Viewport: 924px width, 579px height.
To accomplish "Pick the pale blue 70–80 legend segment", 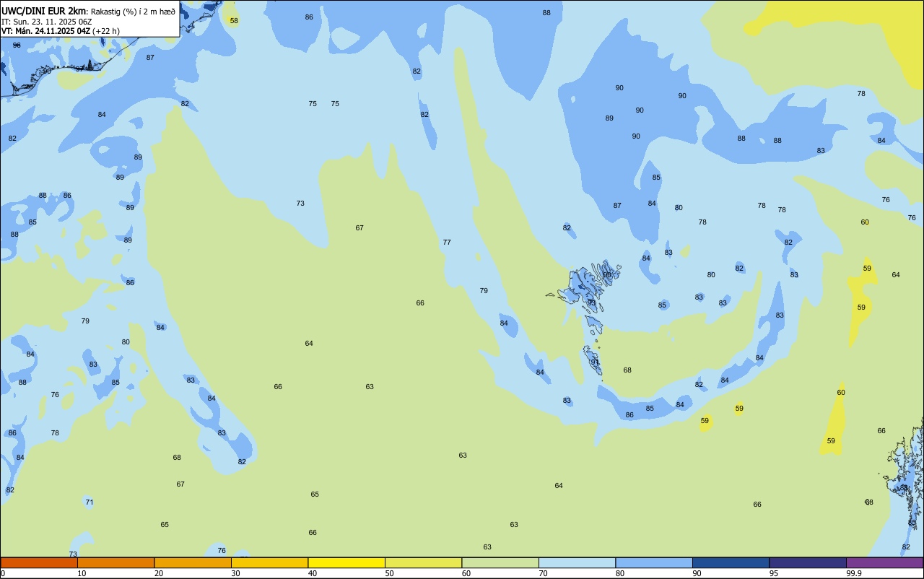I will (577, 562).
